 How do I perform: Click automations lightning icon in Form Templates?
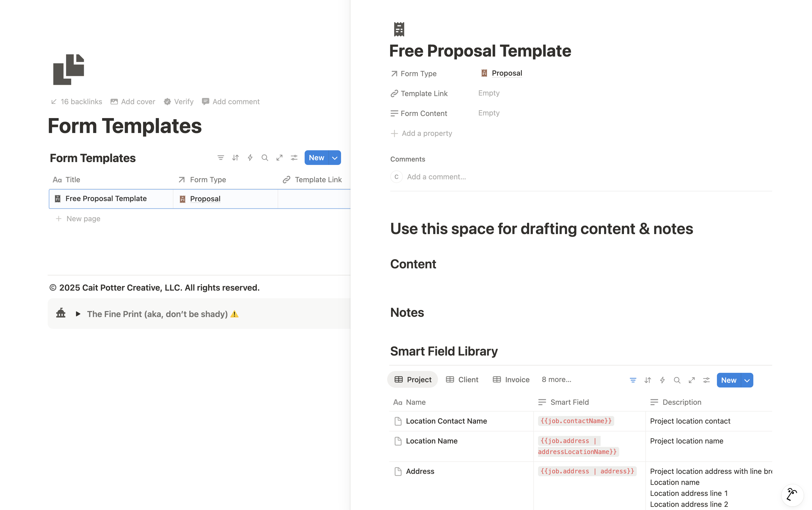(250, 158)
